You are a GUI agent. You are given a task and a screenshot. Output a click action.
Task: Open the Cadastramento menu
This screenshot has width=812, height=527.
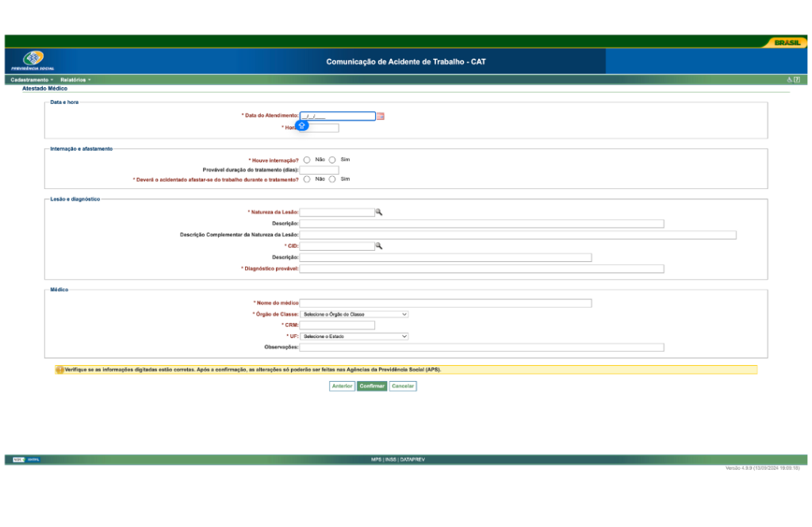click(29, 79)
